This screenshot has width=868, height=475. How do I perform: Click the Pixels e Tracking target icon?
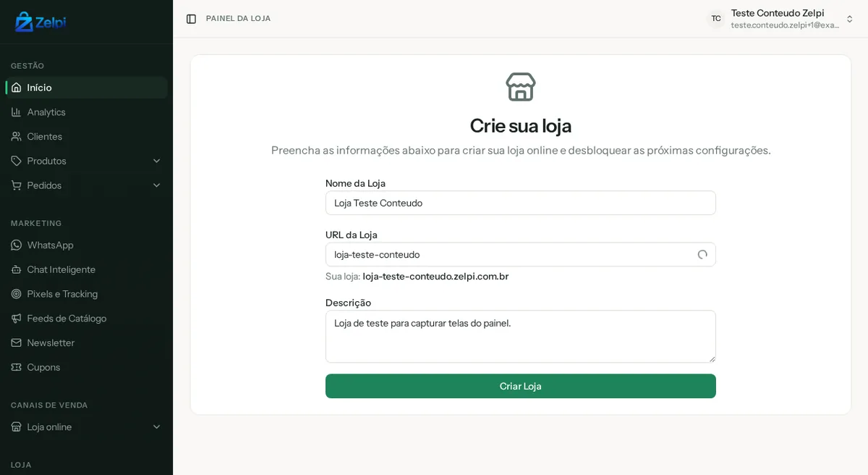(16, 294)
